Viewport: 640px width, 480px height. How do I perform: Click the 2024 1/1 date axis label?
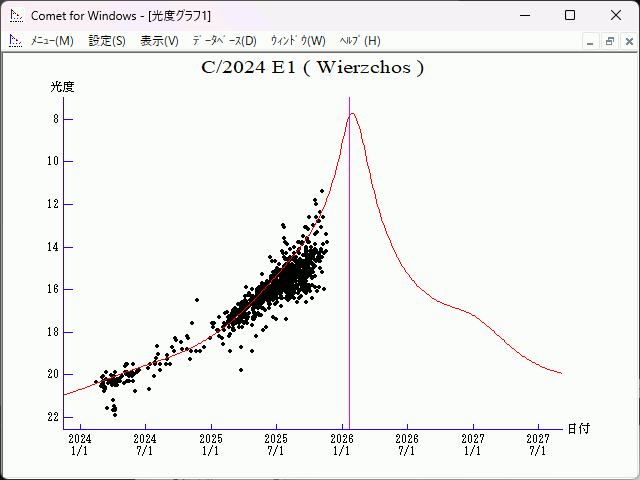click(80, 444)
